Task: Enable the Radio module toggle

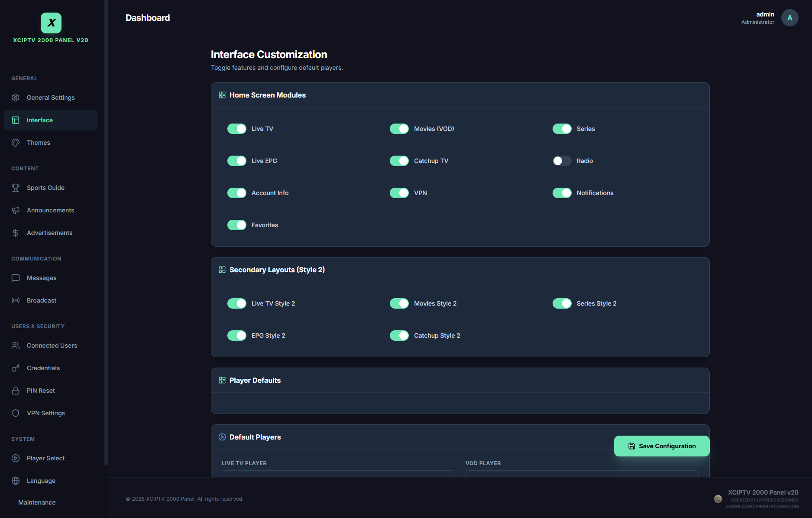Action: click(x=562, y=161)
